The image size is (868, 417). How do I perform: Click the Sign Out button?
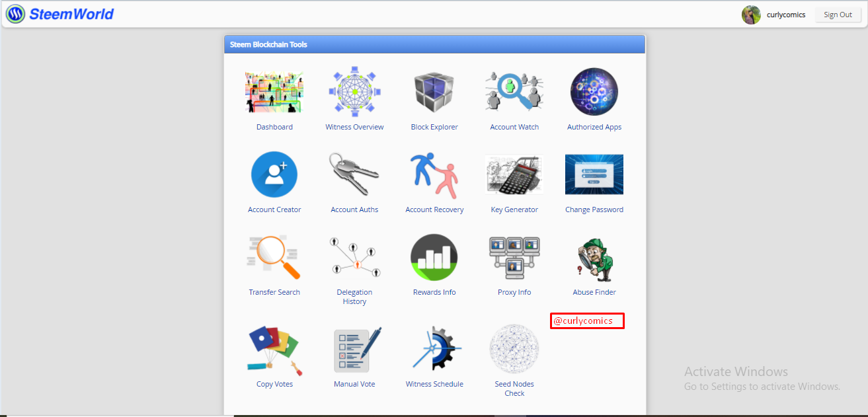click(838, 15)
